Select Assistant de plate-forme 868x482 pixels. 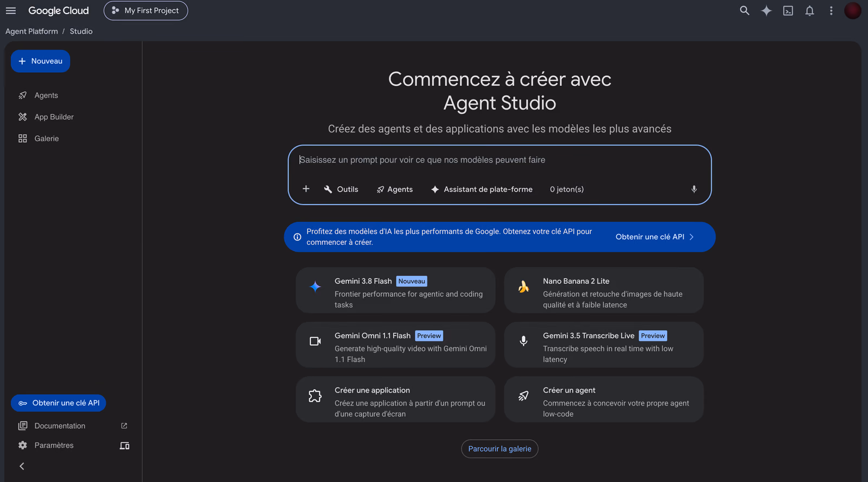pyautogui.click(x=482, y=189)
